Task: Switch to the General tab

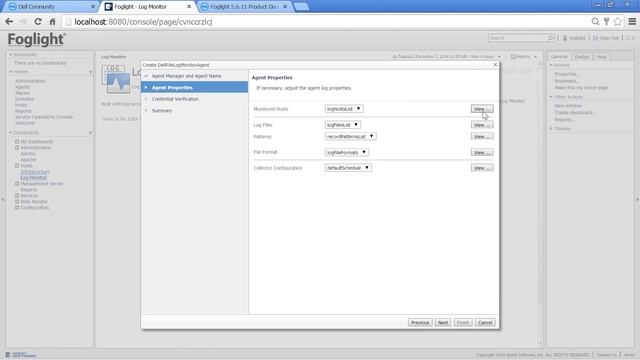Action: pyautogui.click(x=559, y=57)
